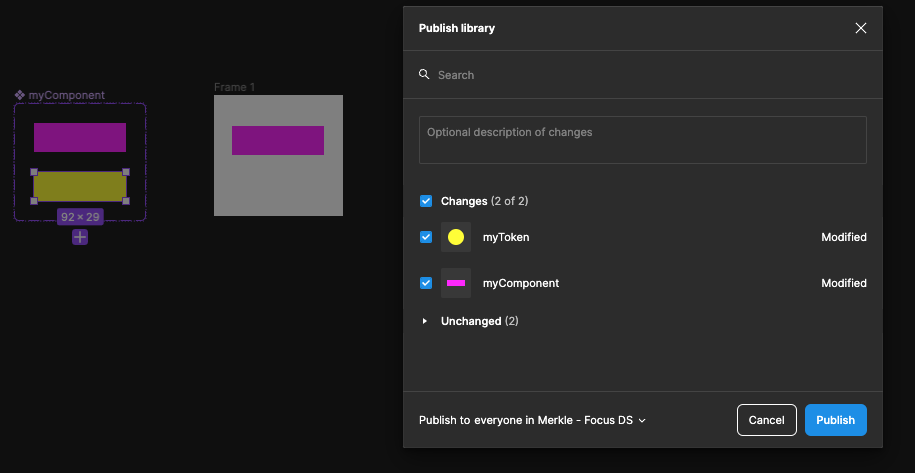Click the myComponent thumbnail in changes list
The width and height of the screenshot is (915, 473).
[x=456, y=283]
